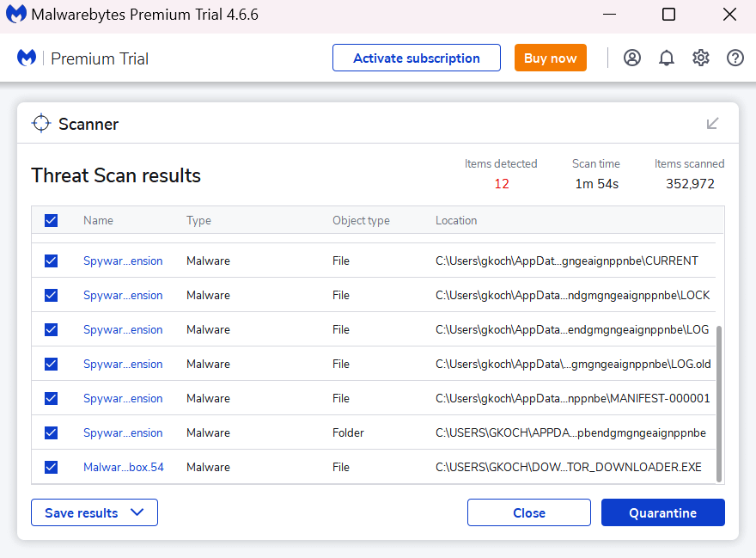
Task: Open Spywar...ension link in the LOCK row
Action: [123, 296]
